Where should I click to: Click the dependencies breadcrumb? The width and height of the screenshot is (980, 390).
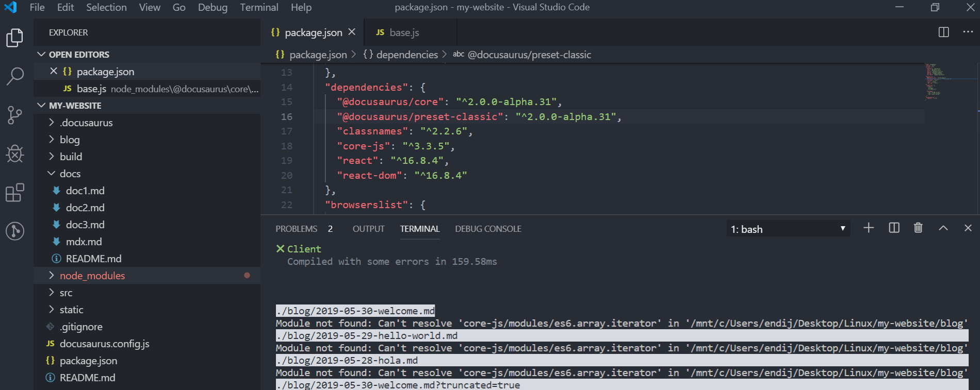[x=400, y=55]
